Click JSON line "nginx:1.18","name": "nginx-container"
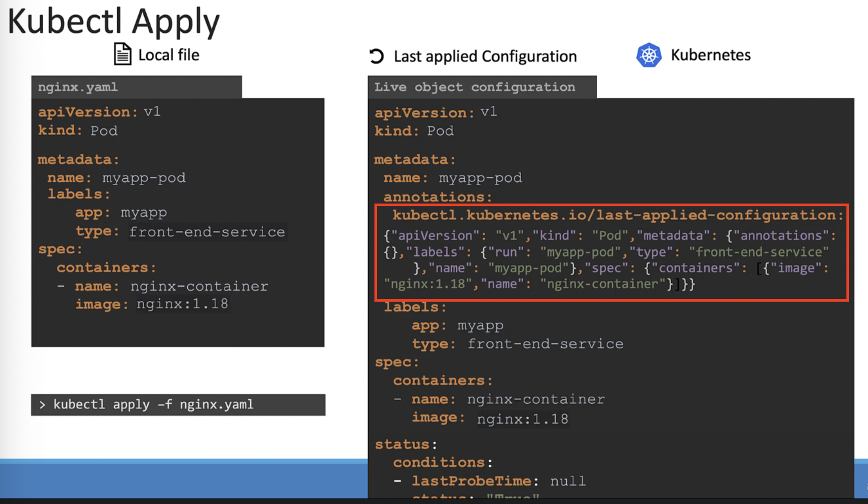Image resolution: width=868 pixels, height=504 pixels. point(540,284)
